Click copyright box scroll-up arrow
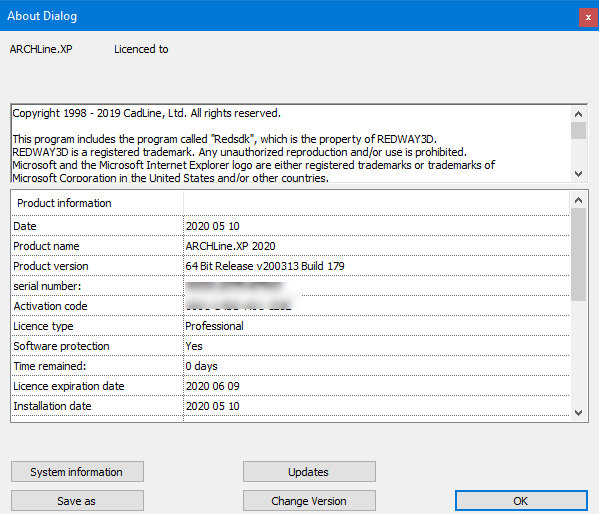This screenshot has width=599, height=514. (578, 114)
